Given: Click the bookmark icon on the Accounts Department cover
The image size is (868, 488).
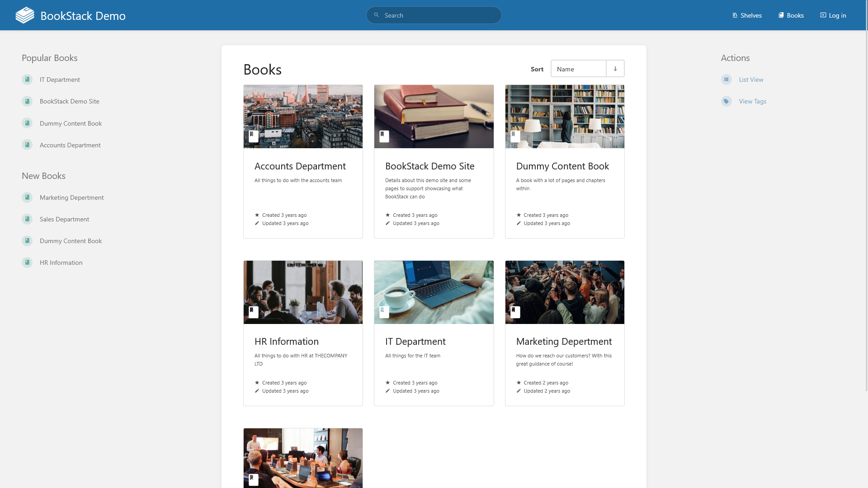Looking at the screenshot, I should pyautogui.click(x=254, y=136).
